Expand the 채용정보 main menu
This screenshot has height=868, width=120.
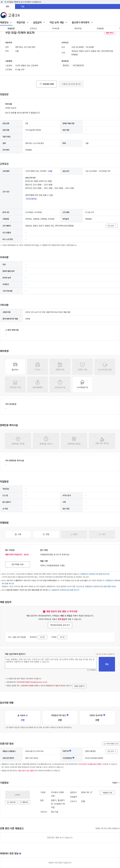[6, 23]
